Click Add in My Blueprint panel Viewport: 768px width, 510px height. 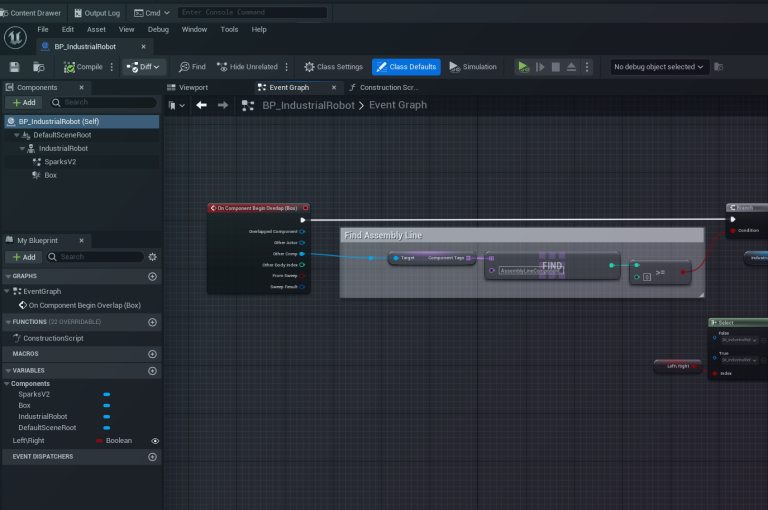pos(24,257)
